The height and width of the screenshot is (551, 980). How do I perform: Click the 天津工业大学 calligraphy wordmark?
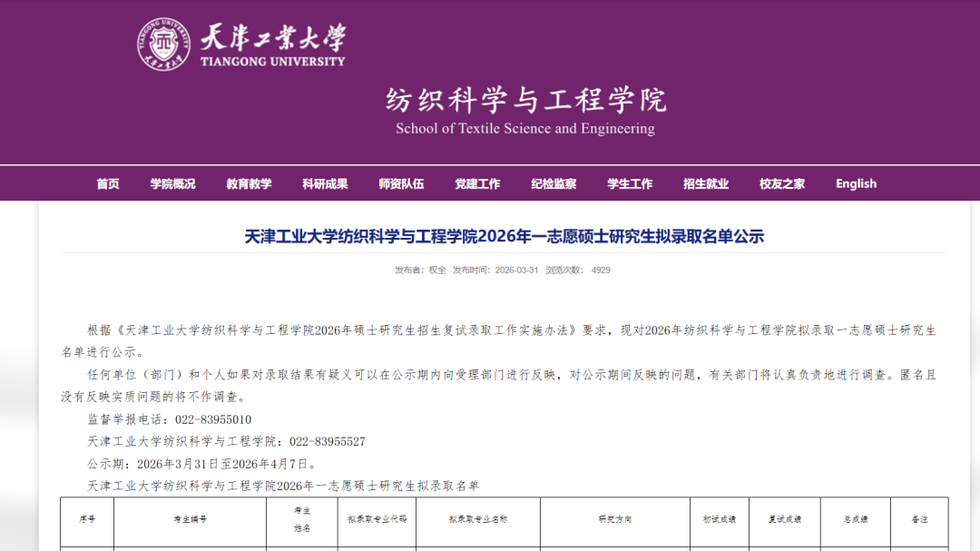[272, 38]
